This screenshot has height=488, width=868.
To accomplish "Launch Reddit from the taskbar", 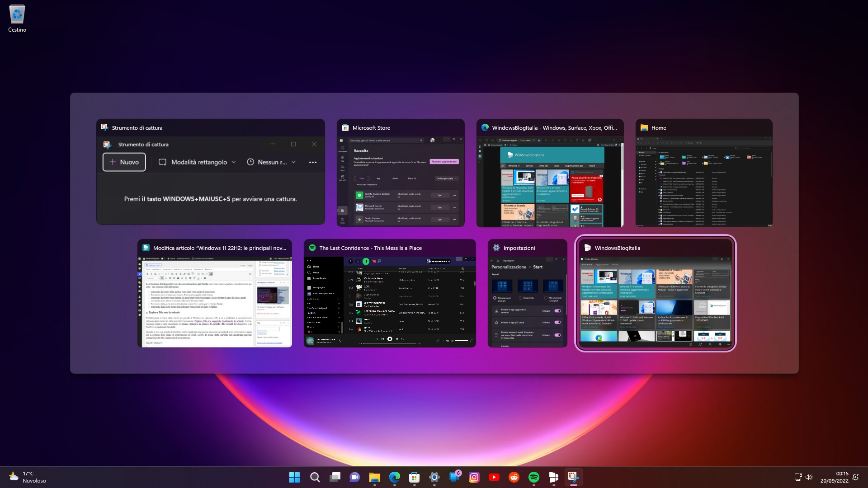I will [x=514, y=477].
